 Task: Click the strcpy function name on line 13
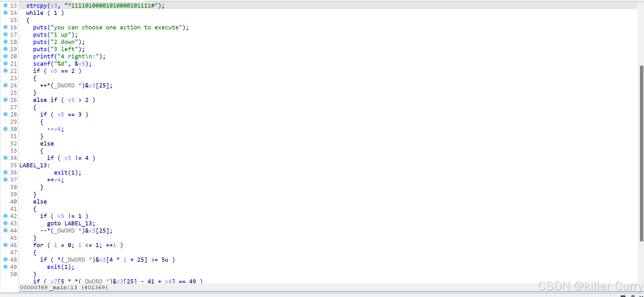point(36,5)
